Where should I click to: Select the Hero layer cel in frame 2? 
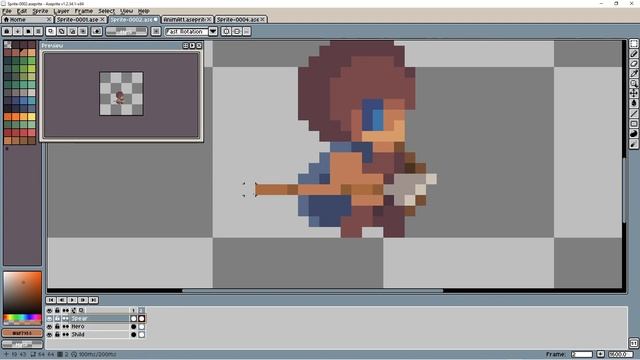(142, 327)
